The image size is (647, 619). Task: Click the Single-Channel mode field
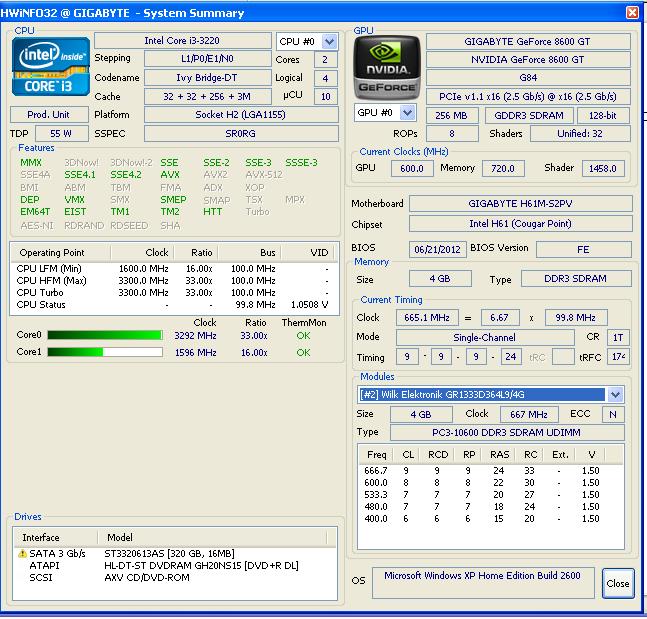tap(485, 337)
